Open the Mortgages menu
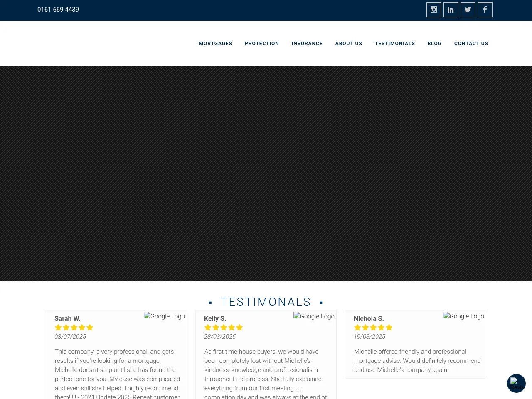Screen dimensions: 532x399 coord(215,44)
